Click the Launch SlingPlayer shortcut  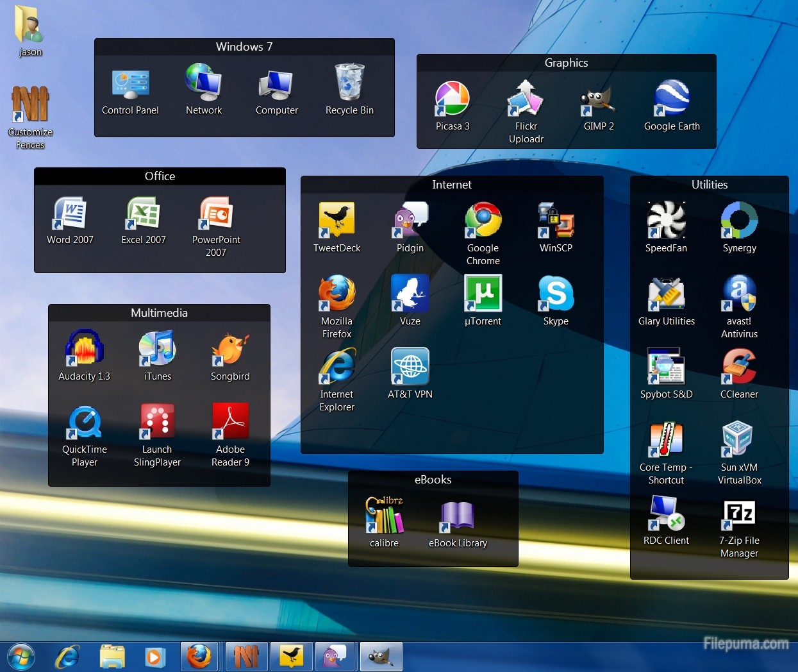pyautogui.click(x=157, y=435)
